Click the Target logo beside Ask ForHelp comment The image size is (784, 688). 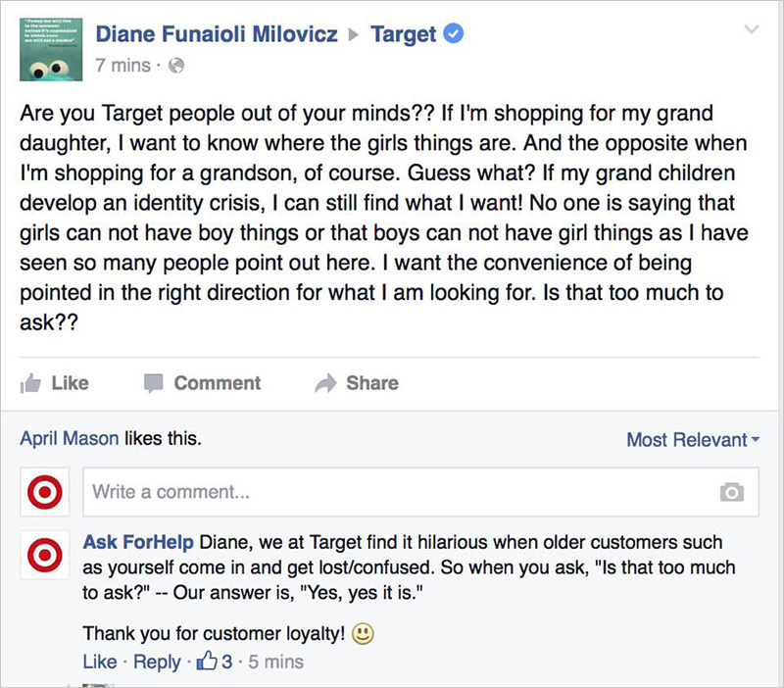(45, 555)
